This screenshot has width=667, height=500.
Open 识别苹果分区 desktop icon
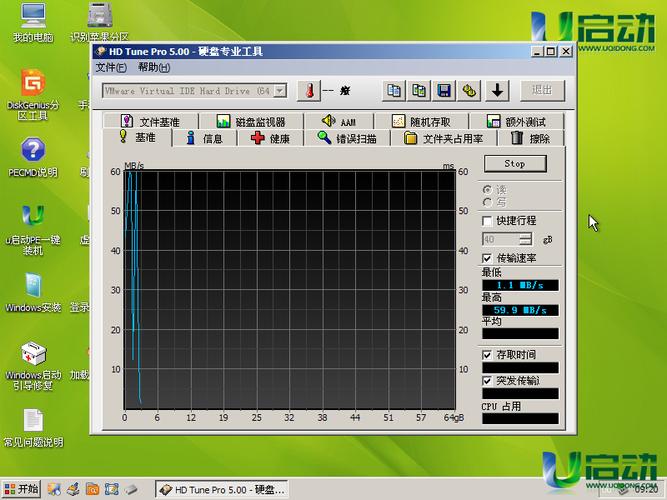point(100,22)
